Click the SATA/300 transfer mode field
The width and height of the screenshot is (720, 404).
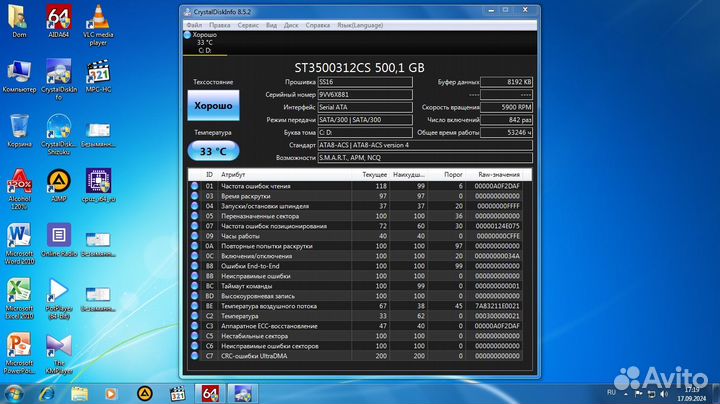coord(365,120)
